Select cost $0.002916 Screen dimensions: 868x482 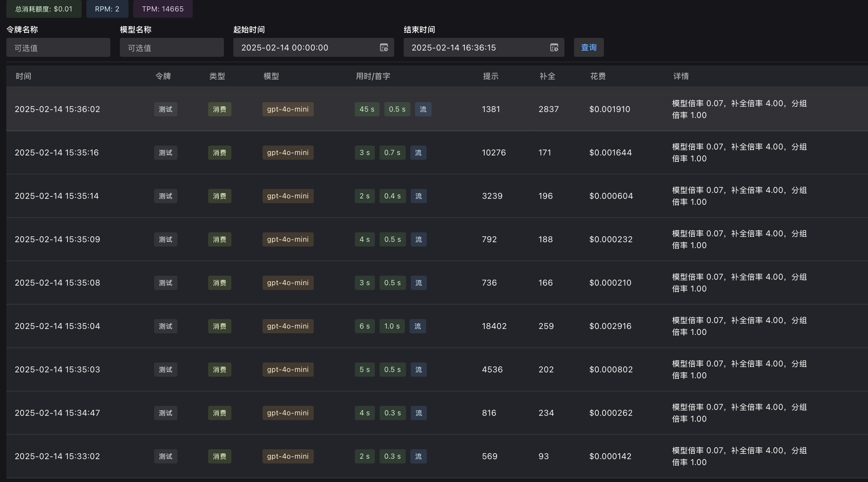(x=610, y=326)
